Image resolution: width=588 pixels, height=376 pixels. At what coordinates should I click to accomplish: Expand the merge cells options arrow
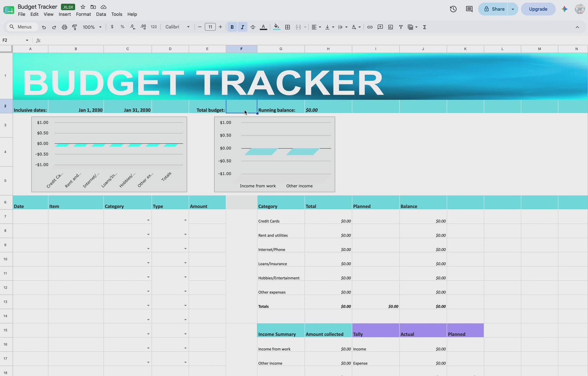[305, 27]
